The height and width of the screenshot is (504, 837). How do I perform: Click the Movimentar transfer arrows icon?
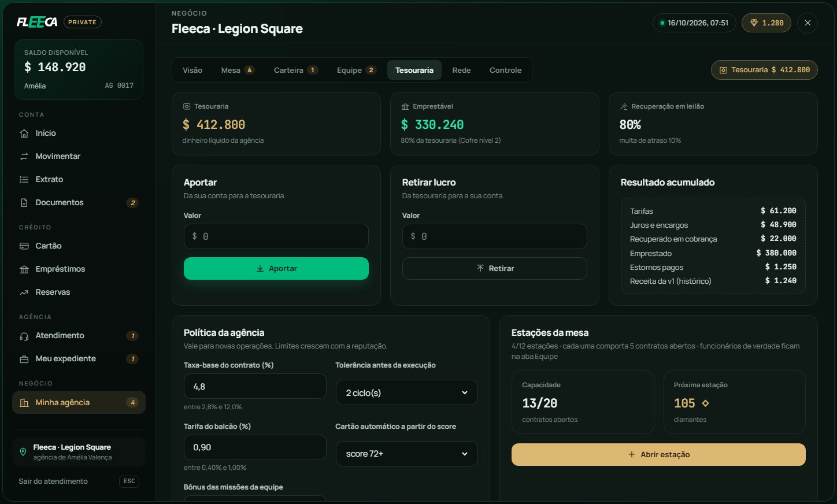pyautogui.click(x=24, y=157)
